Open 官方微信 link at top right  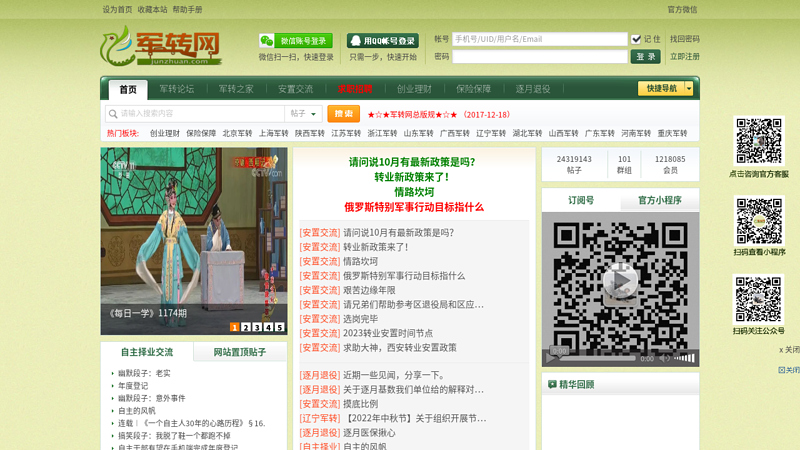682,9
